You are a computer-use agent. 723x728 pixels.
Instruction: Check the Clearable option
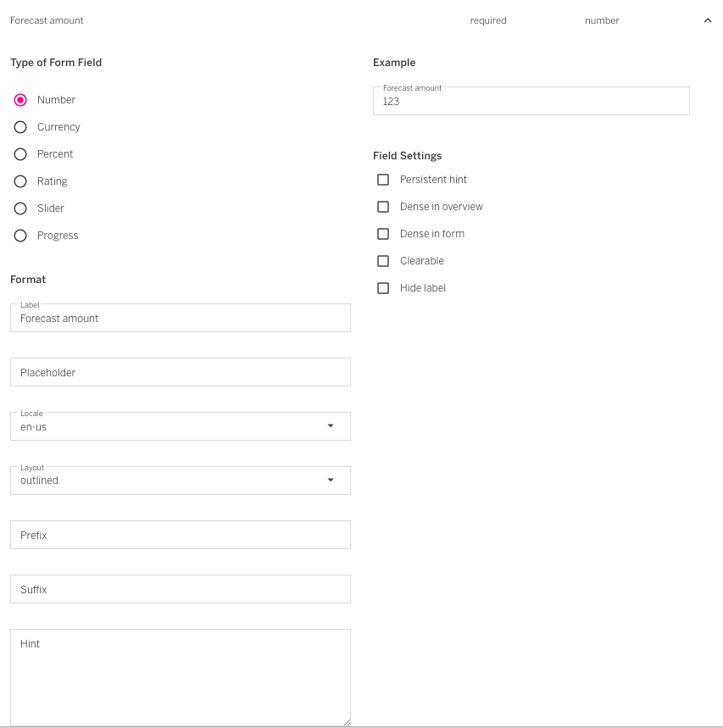383,261
